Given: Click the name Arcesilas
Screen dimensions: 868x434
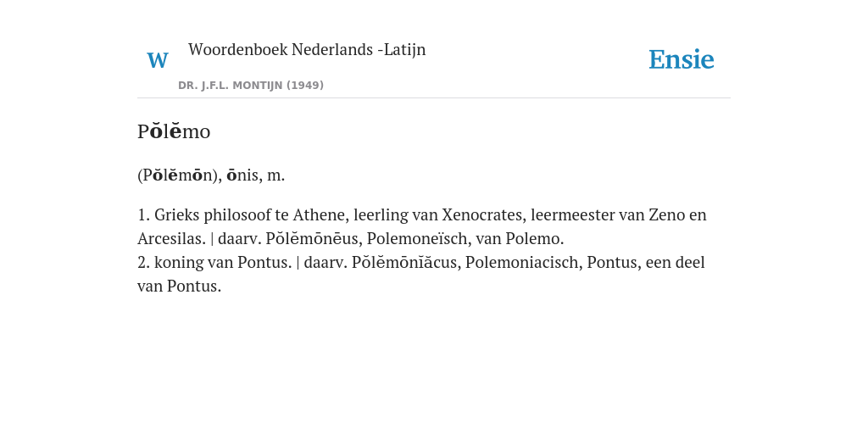Looking at the screenshot, I should point(171,238).
